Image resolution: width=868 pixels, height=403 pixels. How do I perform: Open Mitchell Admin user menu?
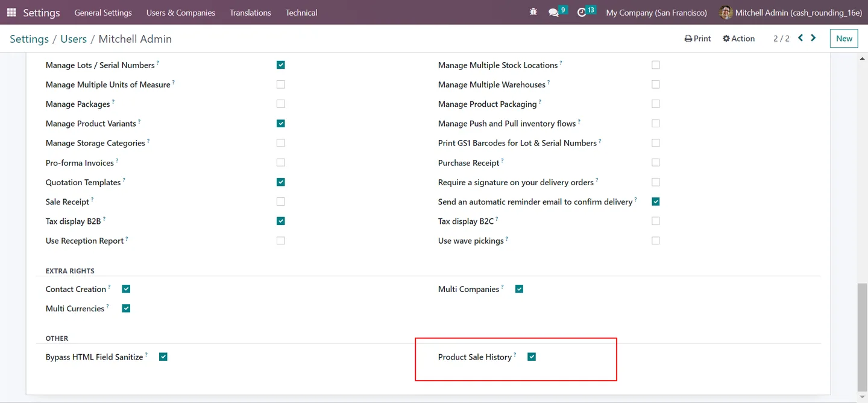click(x=791, y=12)
